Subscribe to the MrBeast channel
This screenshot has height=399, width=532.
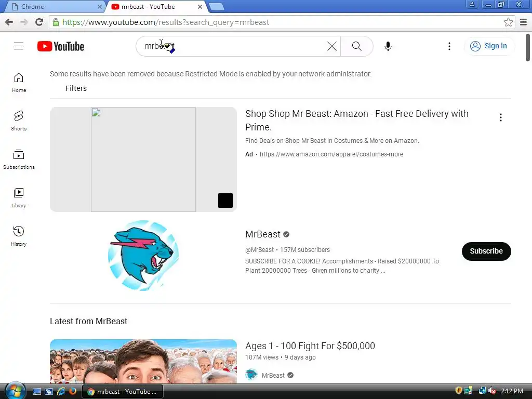pyautogui.click(x=486, y=251)
